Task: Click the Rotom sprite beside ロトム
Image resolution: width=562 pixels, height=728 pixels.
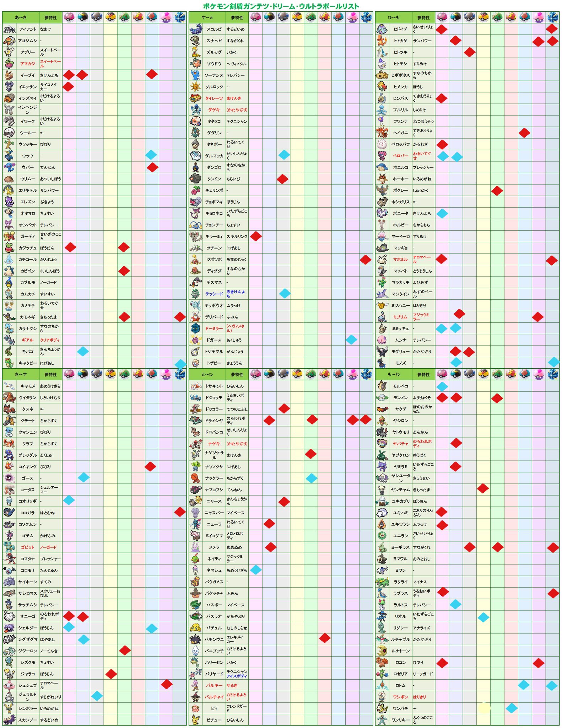Action: click(382, 685)
